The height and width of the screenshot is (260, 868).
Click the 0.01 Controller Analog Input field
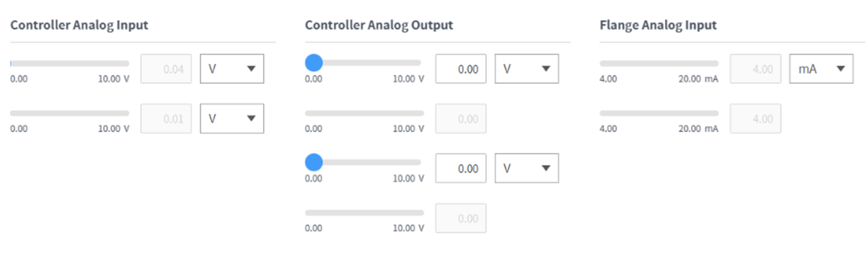(166, 119)
